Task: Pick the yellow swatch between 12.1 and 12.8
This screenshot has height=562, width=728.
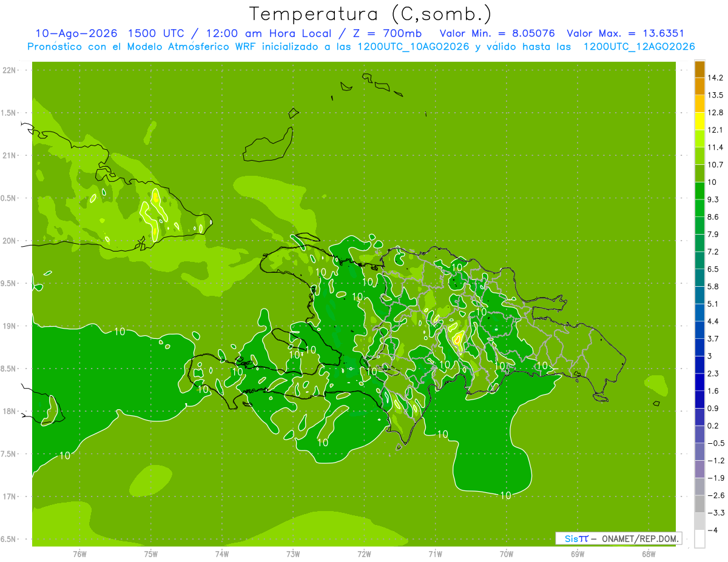Action: [x=700, y=121]
